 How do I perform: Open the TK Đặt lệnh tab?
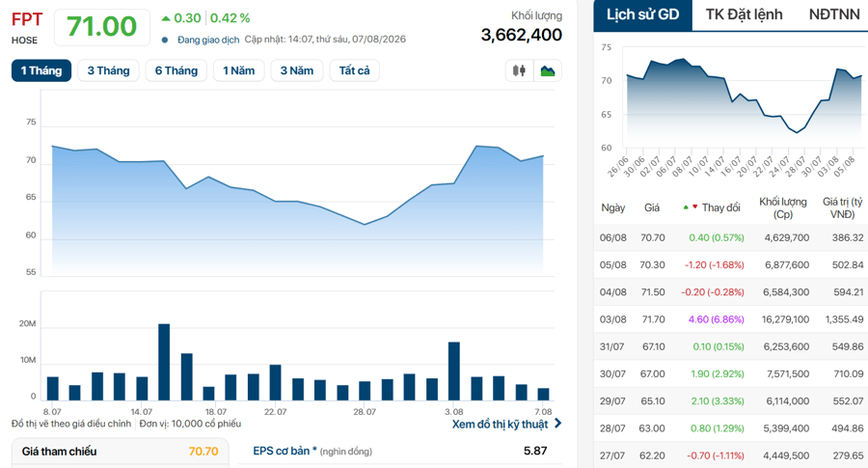[x=744, y=14]
